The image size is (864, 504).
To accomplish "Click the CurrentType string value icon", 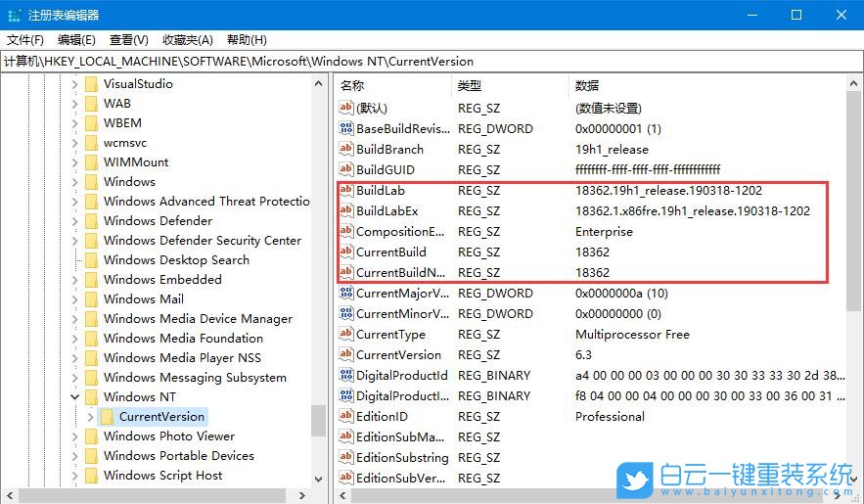I will click(x=346, y=334).
